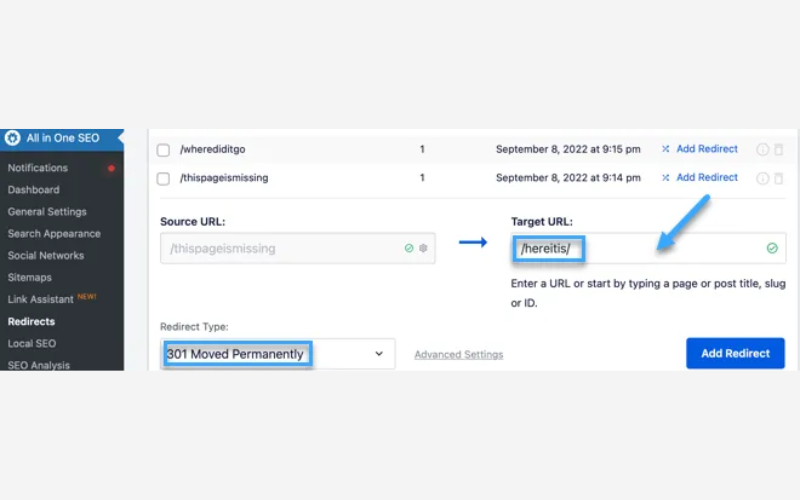800x500 pixels.
Task: Select Sitemaps sidebar item
Action: 29,277
